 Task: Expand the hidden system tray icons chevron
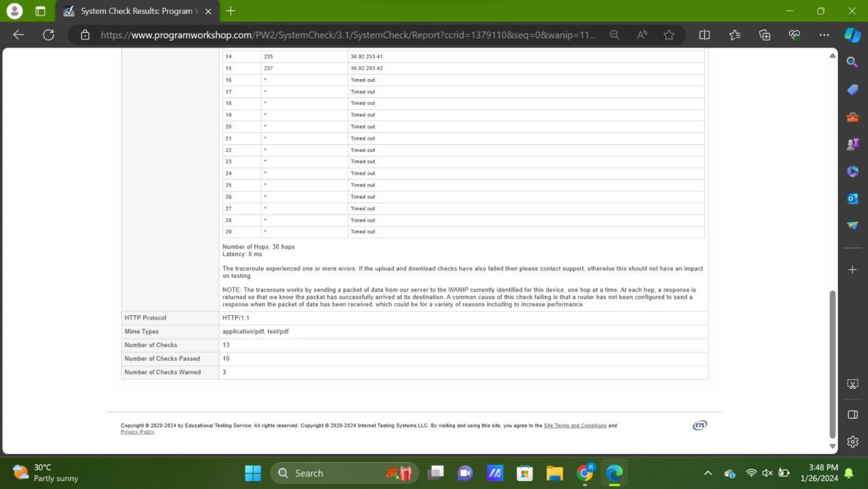(708, 473)
